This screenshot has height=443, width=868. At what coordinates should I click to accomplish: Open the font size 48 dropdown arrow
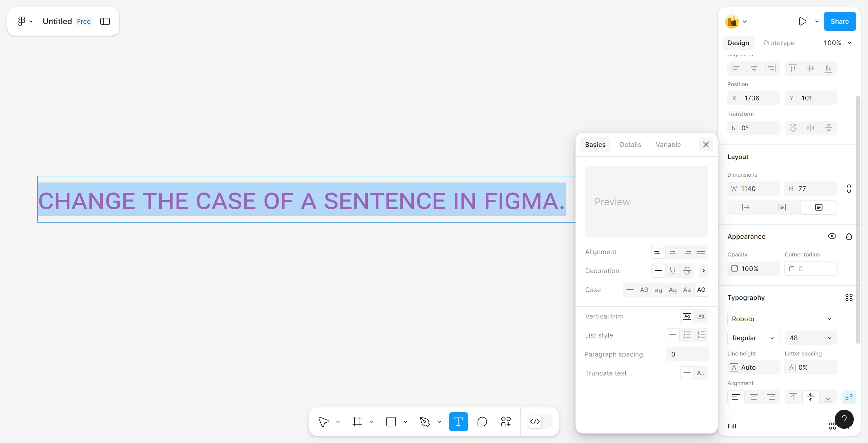point(830,338)
